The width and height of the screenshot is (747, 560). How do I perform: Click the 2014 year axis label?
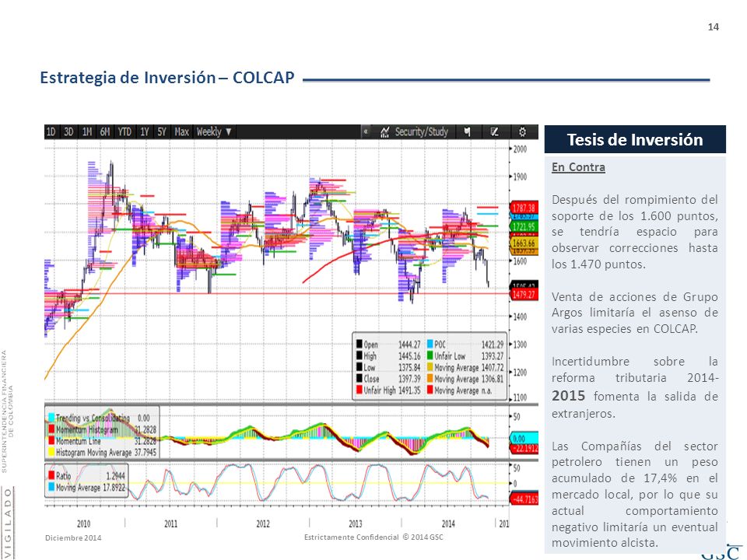(448, 523)
